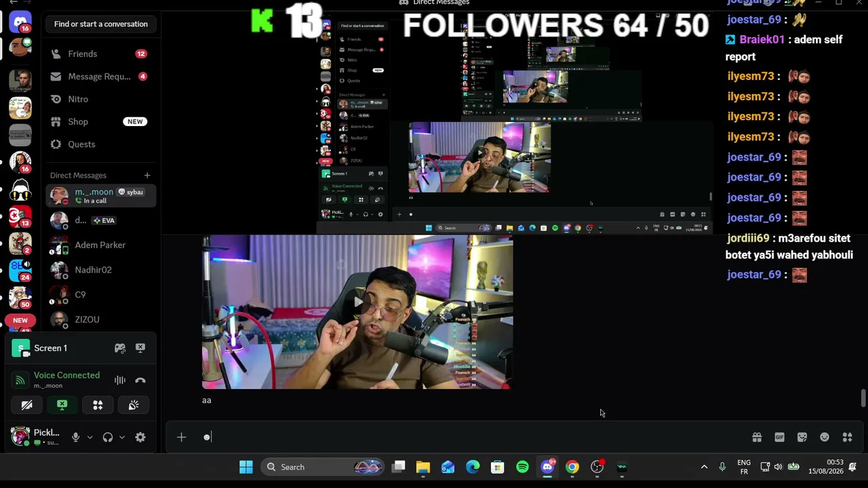Open noise suppression waveform settings
The height and width of the screenshot is (488, 868).
pyautogui.click(x=120, y=380)
